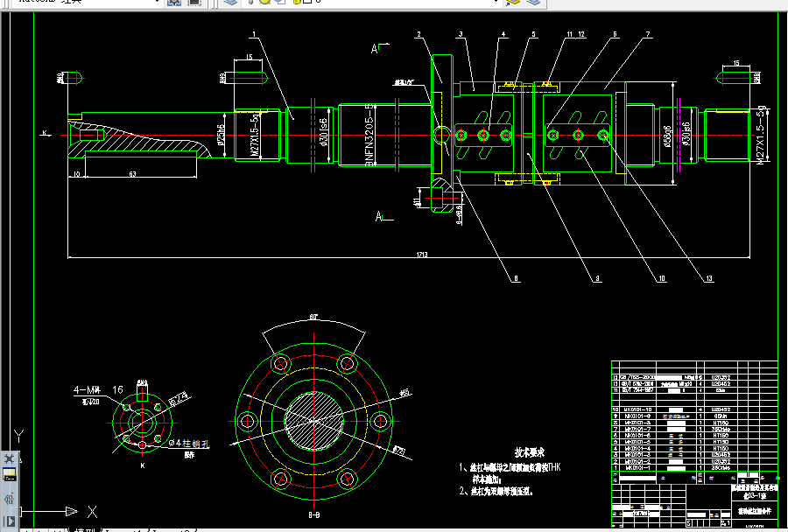Select callout number 1 leader label

(254, 35)
